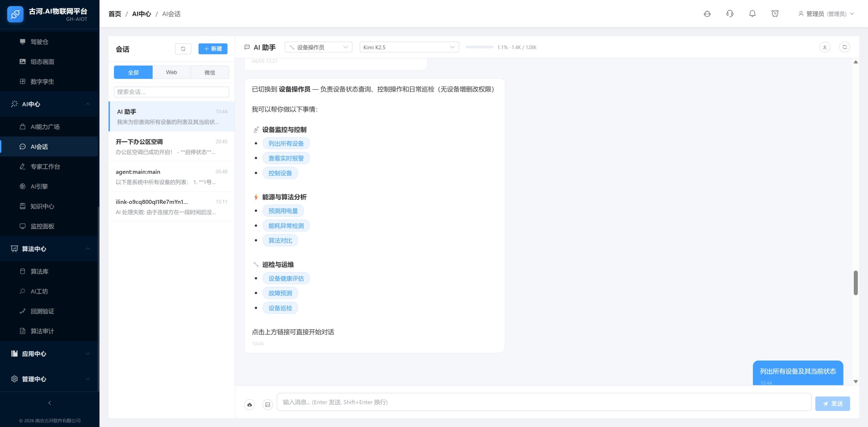
Task: Switch conversation filter to Web
Action: point(171,72)
